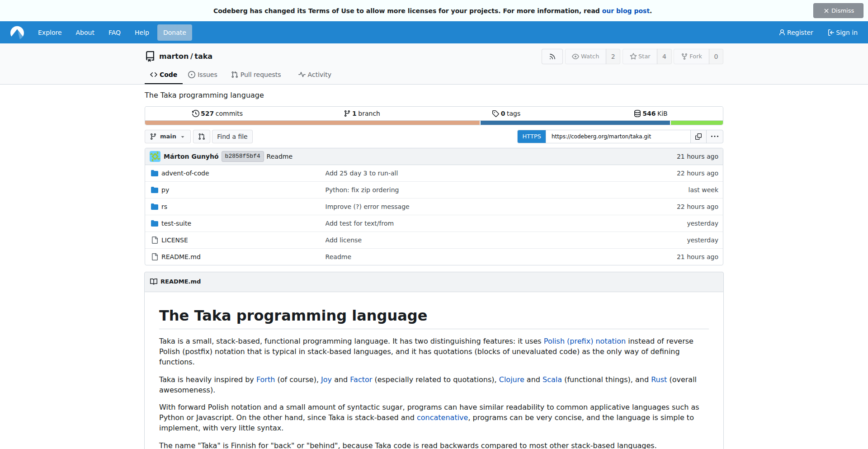Expand the main branch dropdown
The width and height of the screenshot is (868, 449).
(x=168, y=137)
